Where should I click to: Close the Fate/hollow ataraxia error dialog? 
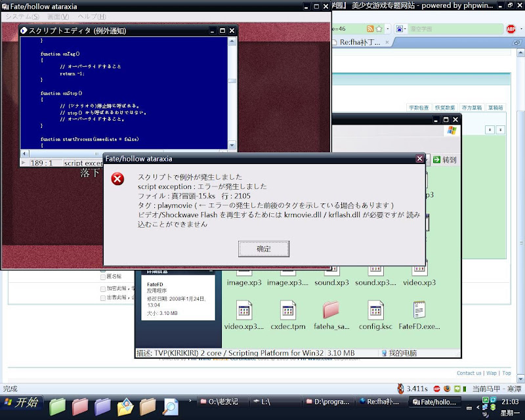(x=419, y=159)
